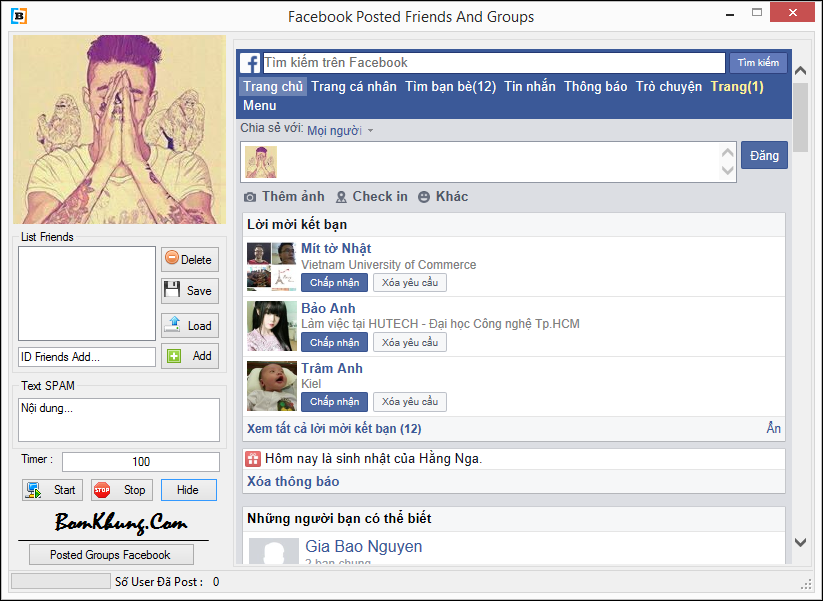Click Mít tờ Nhật's profile thumbnail
Viewport: 823px width, 601px height.
[272, 267]
